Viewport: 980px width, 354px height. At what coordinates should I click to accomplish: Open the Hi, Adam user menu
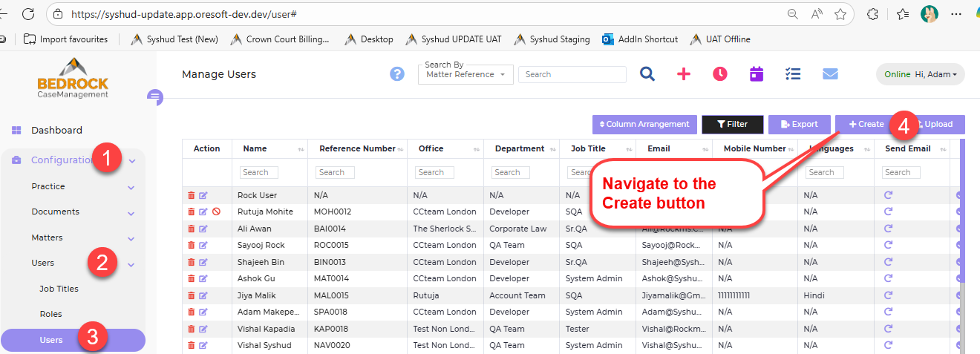coord(921,74)
